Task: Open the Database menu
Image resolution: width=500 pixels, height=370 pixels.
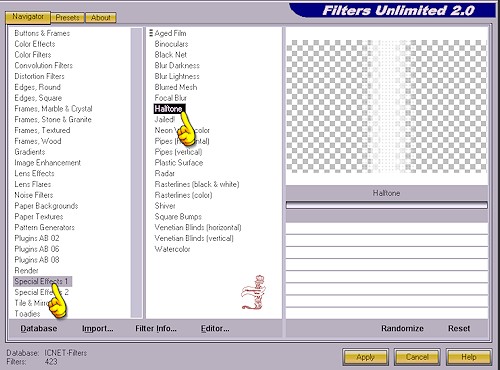Action: (x=39, y=328)
